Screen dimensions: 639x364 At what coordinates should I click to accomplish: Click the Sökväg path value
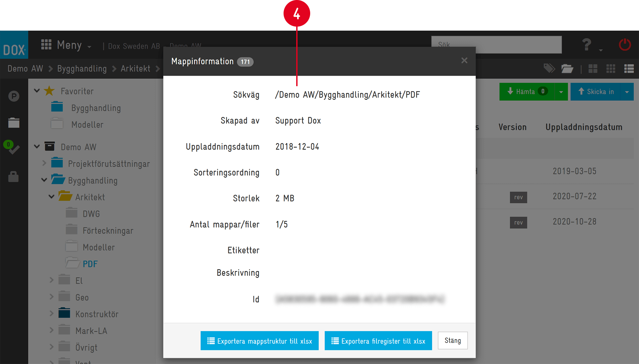[347, 95]
